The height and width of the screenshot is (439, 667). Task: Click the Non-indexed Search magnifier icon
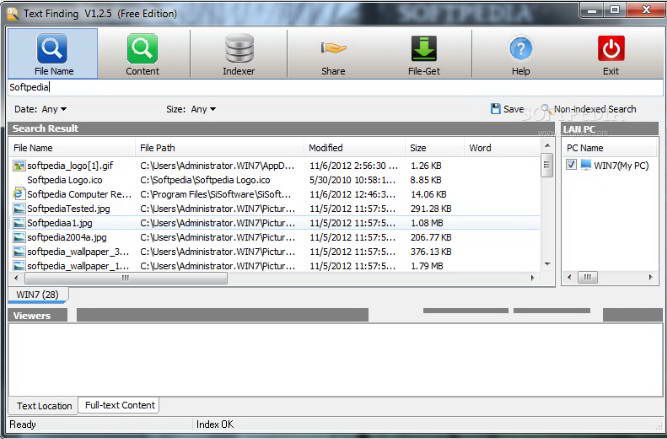coord(546,109)
